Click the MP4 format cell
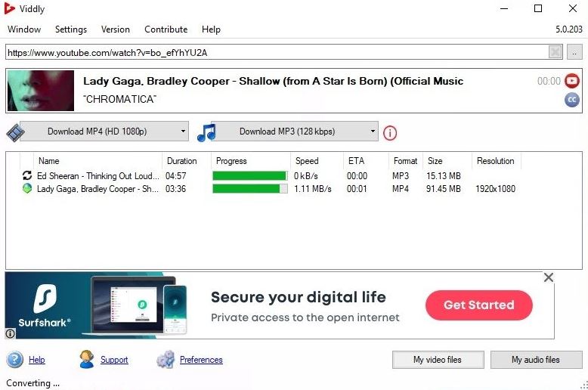The width and height of the screenshot is (588, 390). pos(401,189)
